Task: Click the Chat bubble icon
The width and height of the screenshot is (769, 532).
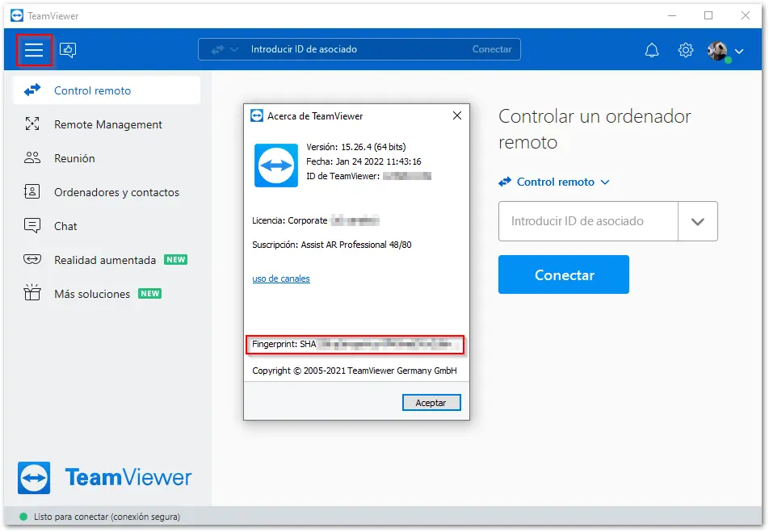Action: coord(32,225)
